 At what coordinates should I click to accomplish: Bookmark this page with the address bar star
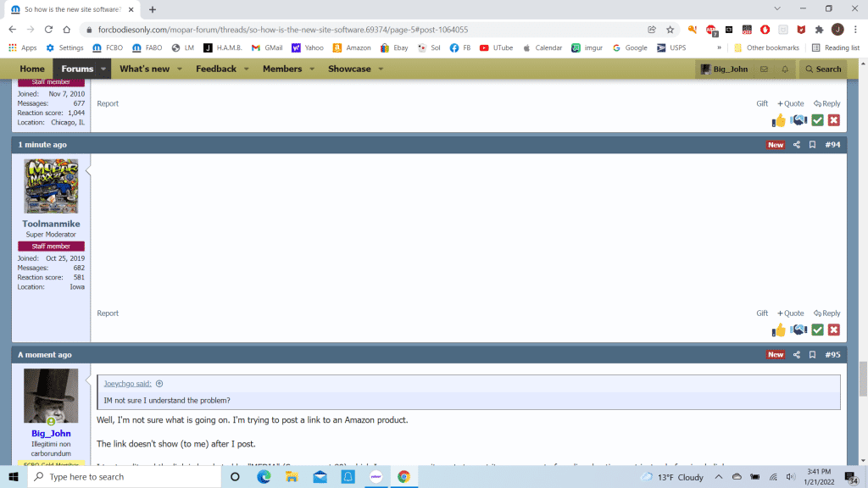pyautogui.click(x=670, y=30)
